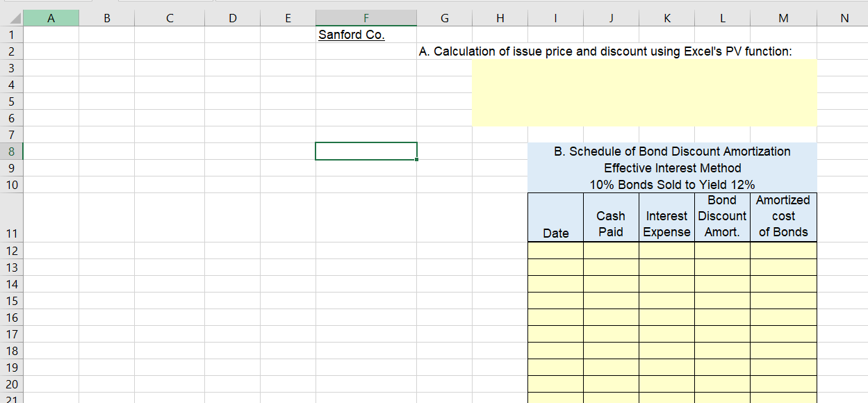Select column N header
Image resolution: width=868 pixels, height=403 pixels.
[844, 19]
